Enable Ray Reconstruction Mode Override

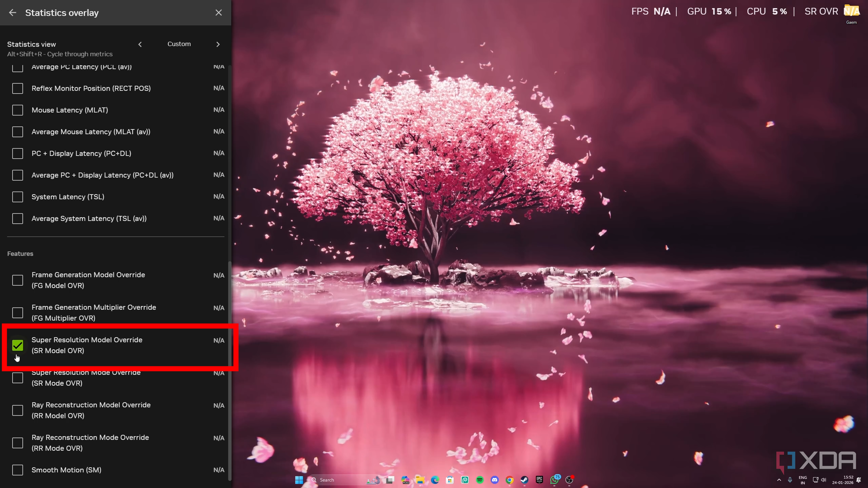(x=18, y=443)
